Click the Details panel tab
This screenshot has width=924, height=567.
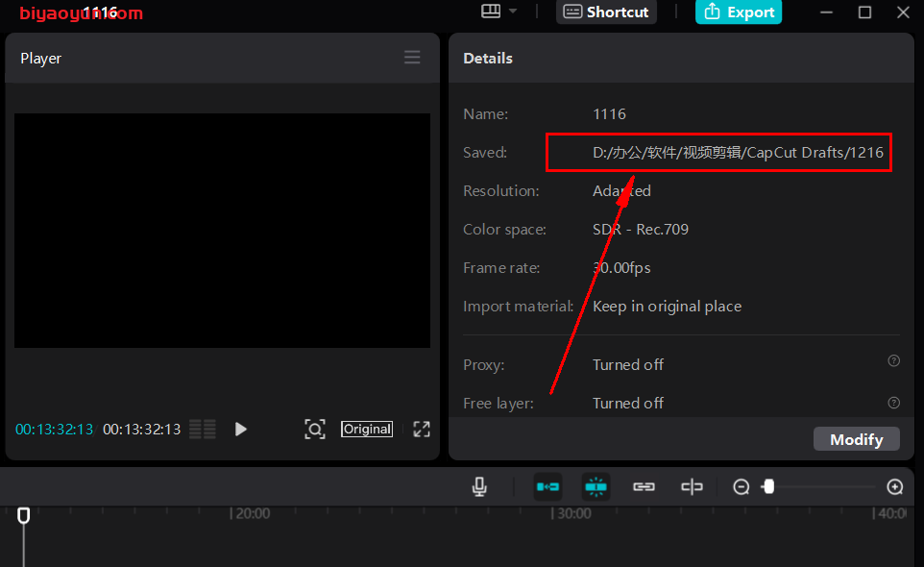[x=488, y=58]
